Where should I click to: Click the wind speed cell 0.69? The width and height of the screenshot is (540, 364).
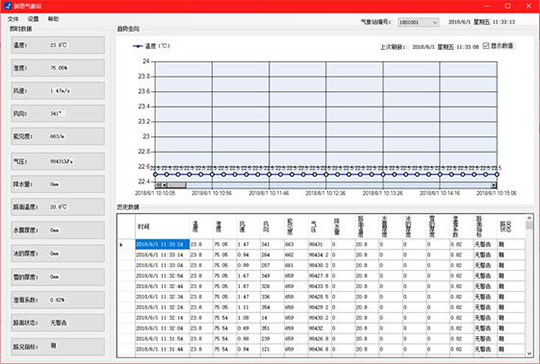[248, 328]
